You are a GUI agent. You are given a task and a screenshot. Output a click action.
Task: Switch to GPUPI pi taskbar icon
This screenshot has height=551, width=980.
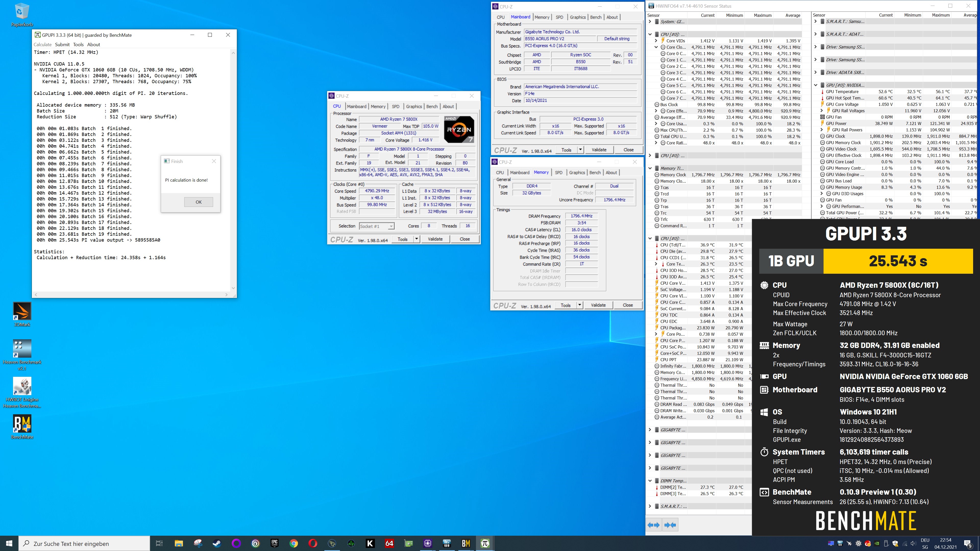(485, 543)
